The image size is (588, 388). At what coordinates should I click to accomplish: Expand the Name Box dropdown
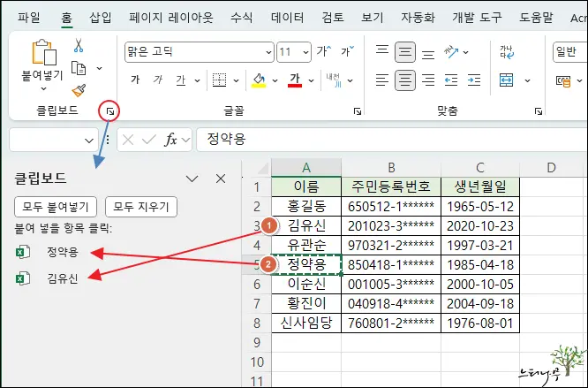(x=89, y=141)
